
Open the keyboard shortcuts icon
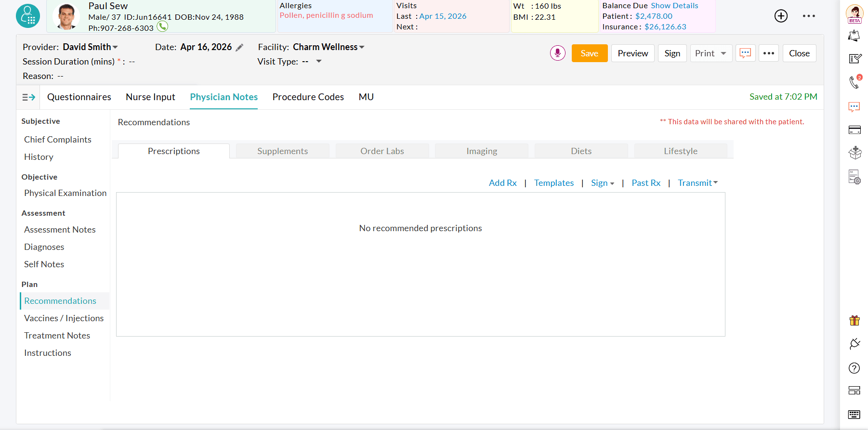(x=855, y=415)
